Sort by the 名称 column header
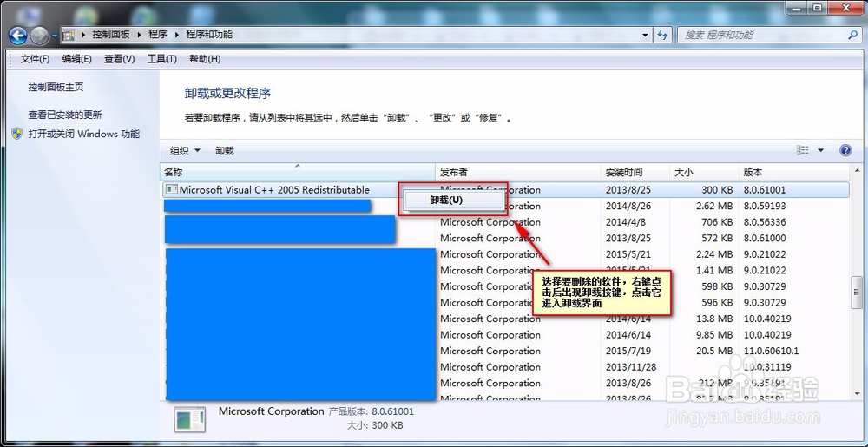This screenshot has width=868, height=447. [298, 172]
